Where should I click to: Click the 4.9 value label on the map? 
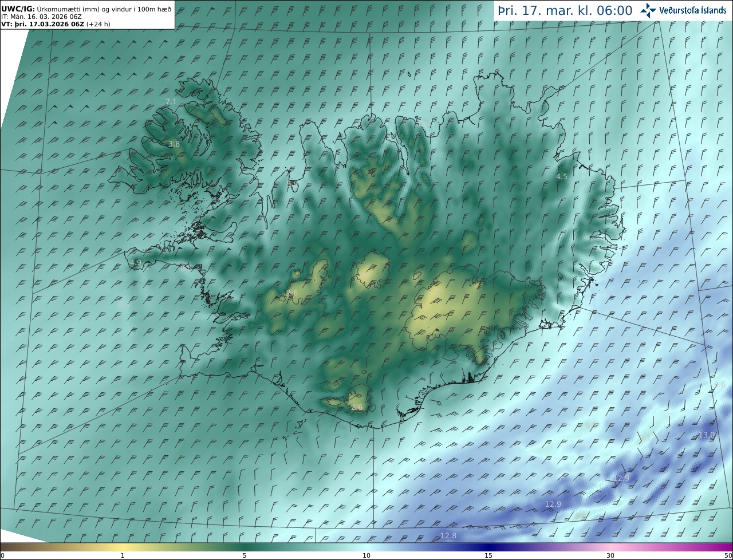[x=136, y=262]
